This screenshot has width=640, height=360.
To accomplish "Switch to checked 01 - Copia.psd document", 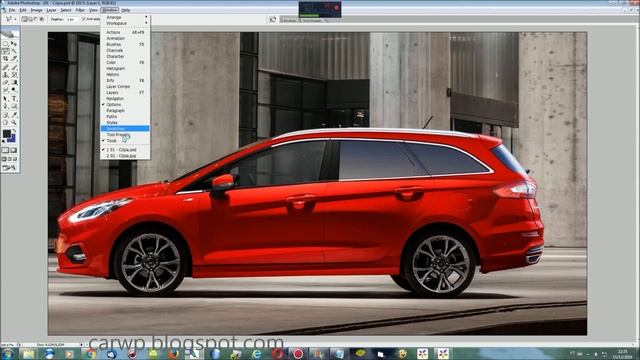I will pos(125,150).
